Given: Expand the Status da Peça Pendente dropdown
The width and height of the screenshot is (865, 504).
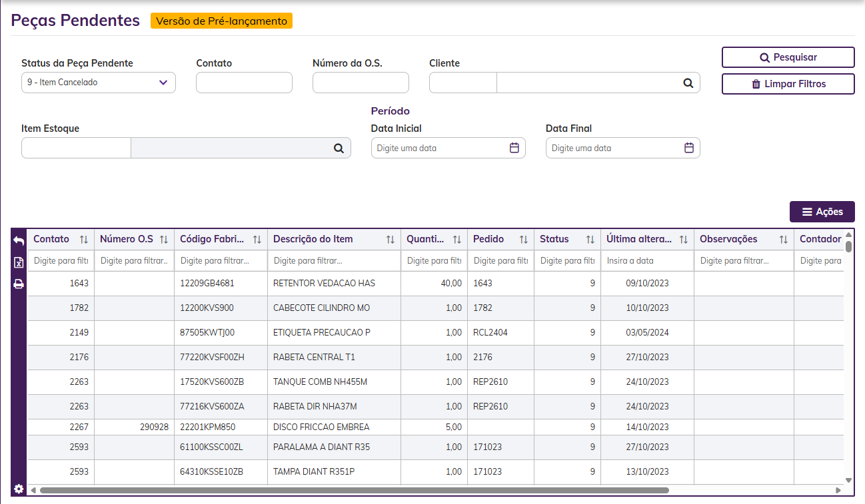Looking at the screenshot, I should pyautogui.click(x=163, y=83).
